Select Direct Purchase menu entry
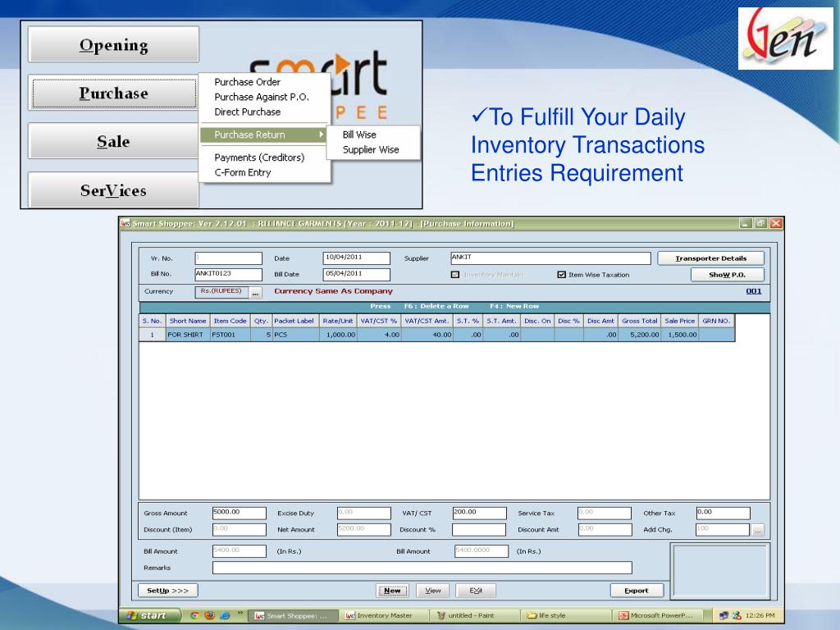This screenshot has height=630, width=840. 247,112
